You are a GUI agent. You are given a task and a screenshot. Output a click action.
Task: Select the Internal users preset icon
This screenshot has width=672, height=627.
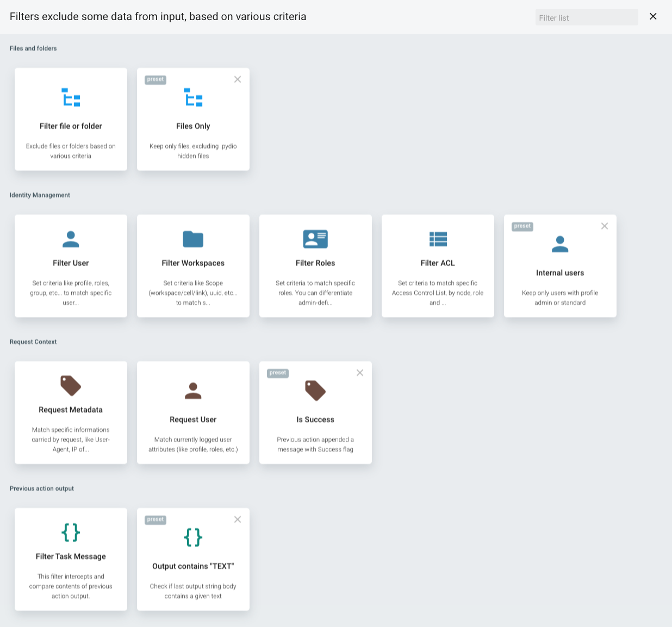(560, 244)
